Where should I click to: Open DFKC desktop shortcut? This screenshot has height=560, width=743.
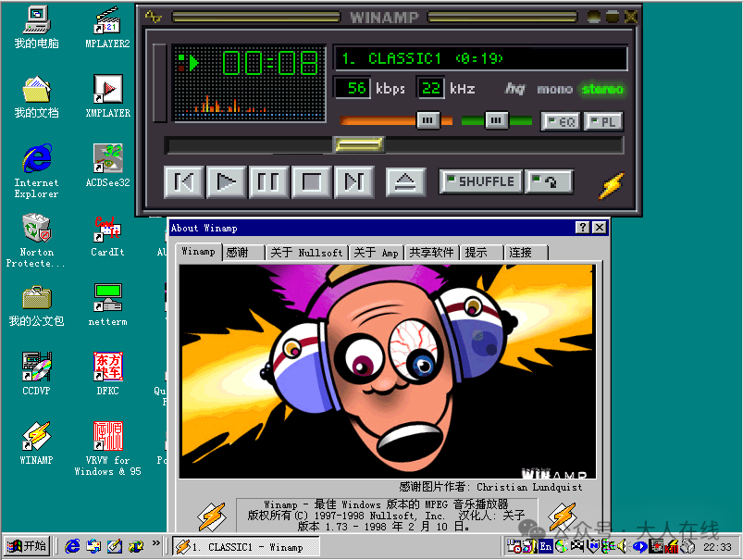107,374
